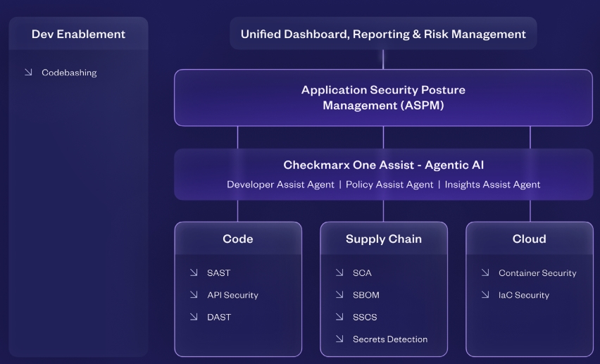Click the arrow icon beside SCA
This screenshot has width=600, height=364.
(339, 273)
